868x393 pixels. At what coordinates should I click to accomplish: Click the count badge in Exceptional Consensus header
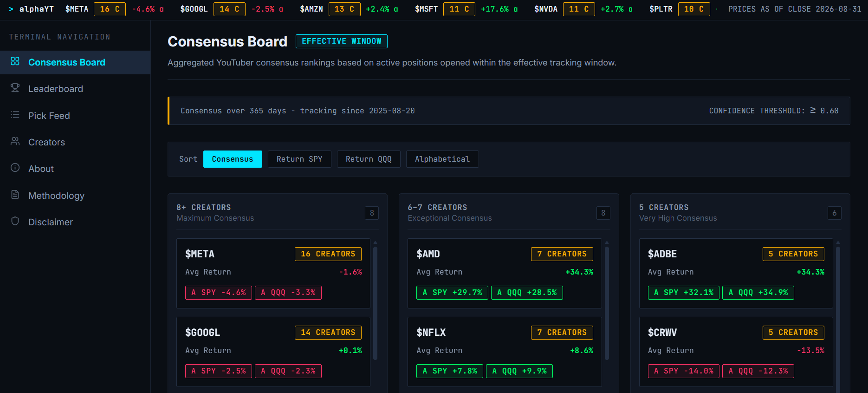(603, 213)
